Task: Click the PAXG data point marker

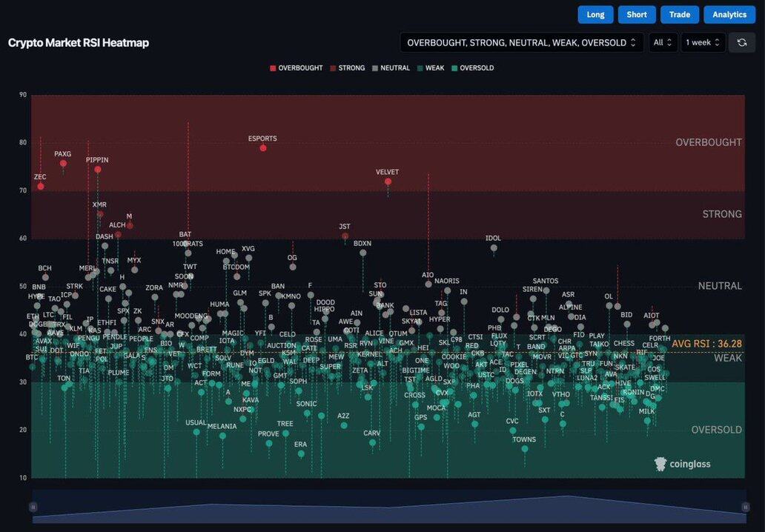Action: tap(63, 163)
